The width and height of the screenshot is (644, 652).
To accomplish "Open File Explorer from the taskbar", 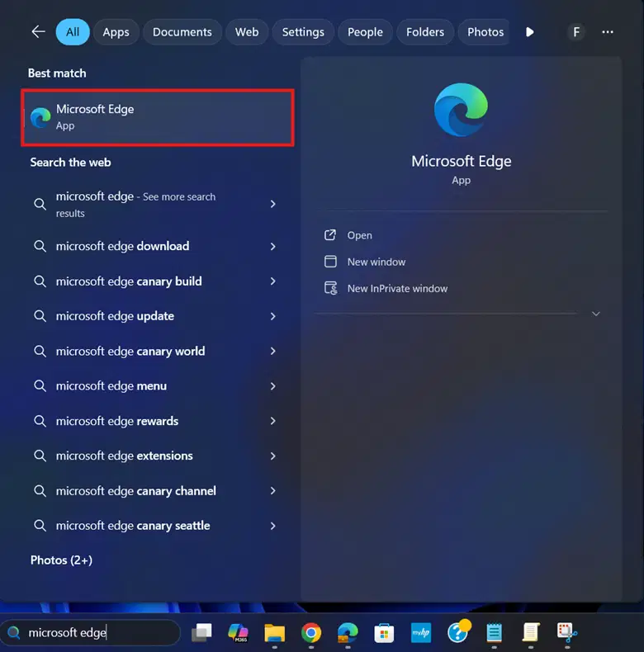I will [x=275, y=632].
